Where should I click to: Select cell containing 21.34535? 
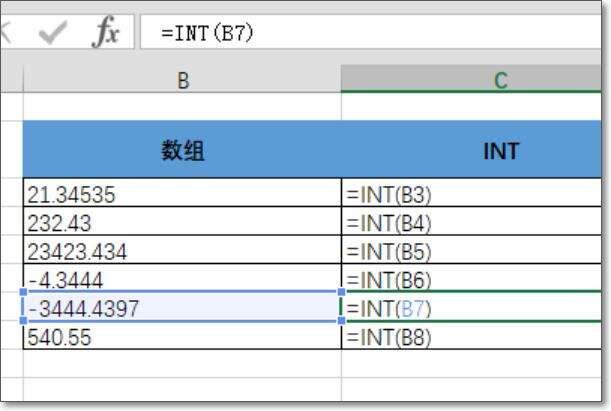click(182, 193)
